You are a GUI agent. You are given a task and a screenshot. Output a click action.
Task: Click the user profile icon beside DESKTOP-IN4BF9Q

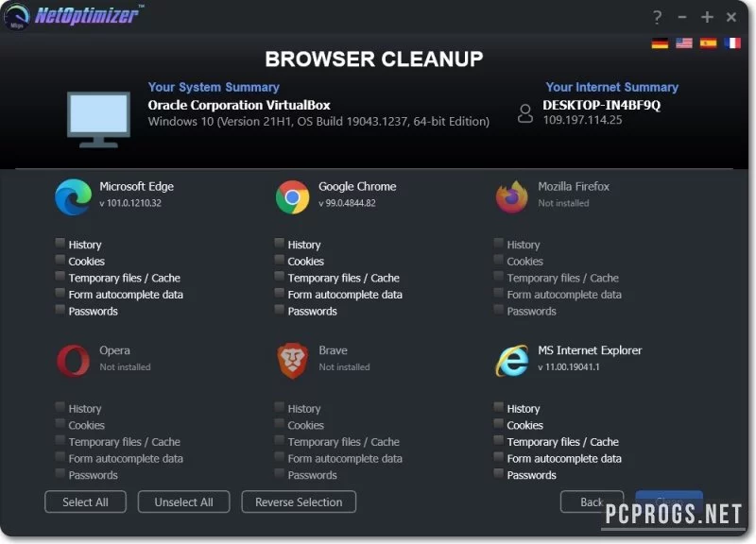[x=525, y=113]
